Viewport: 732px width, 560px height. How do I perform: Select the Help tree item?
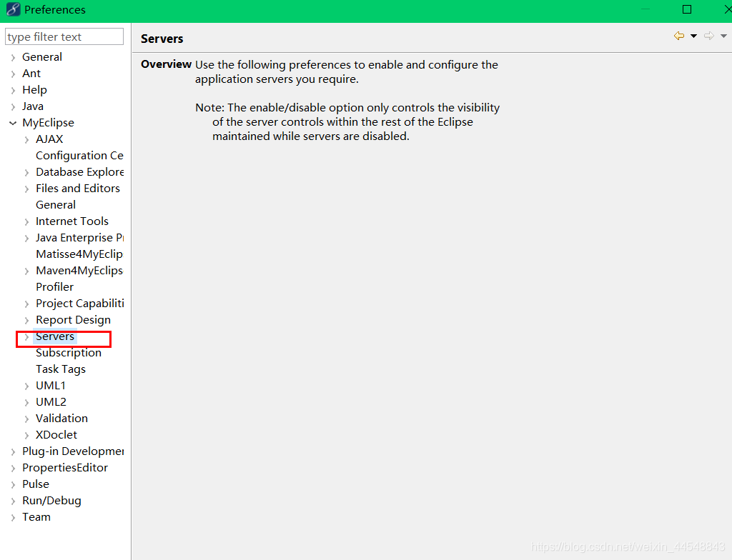click(34, 89)
